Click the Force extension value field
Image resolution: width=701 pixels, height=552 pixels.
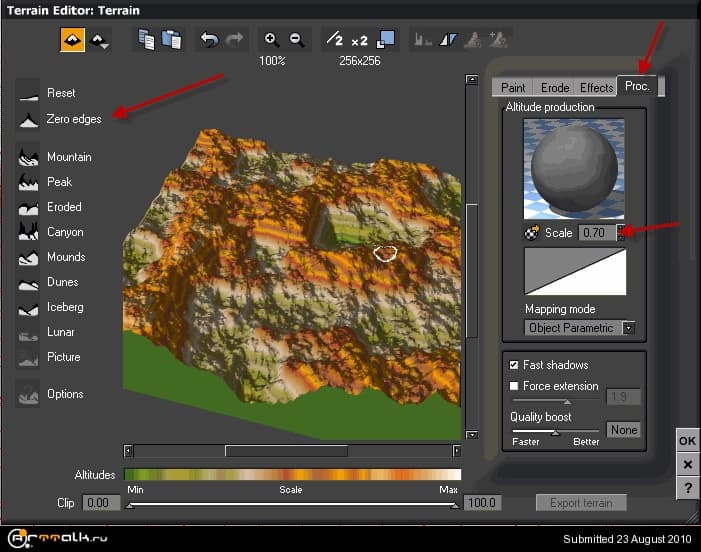click(x=623, y=396)
